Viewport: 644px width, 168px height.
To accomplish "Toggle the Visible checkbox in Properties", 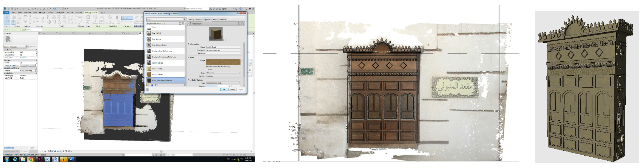I will [21, 63].
